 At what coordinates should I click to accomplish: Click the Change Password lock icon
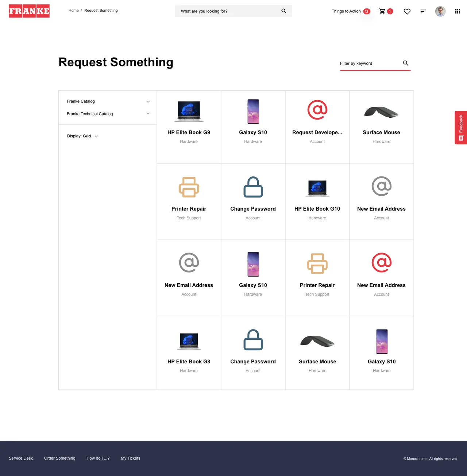pyautogui.click(x=253, y=187)
